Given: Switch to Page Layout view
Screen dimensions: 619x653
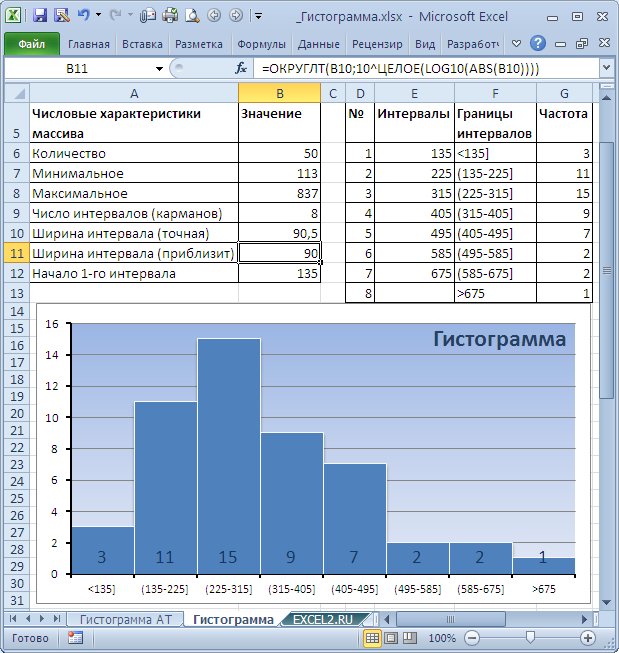Looking at the screenshot, I should coord(390,638).
